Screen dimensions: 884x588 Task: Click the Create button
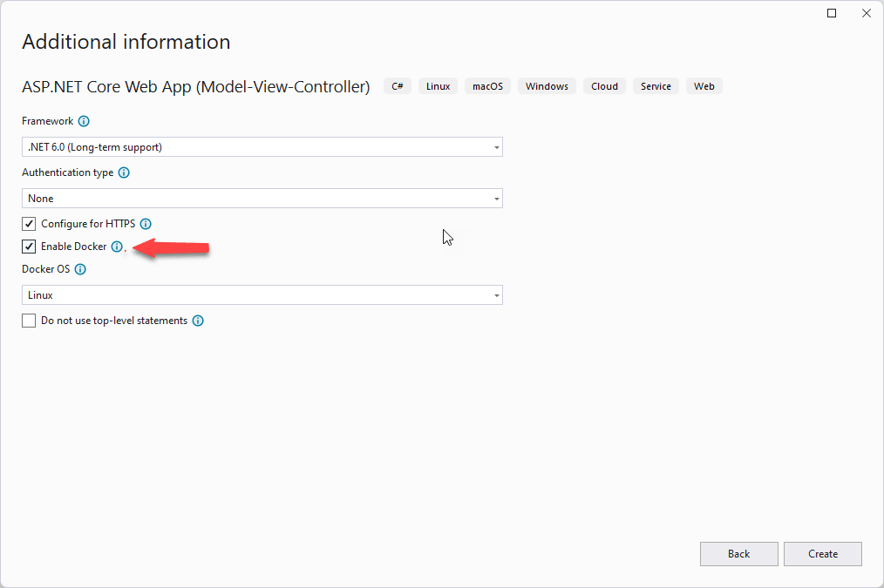[823, 554]
